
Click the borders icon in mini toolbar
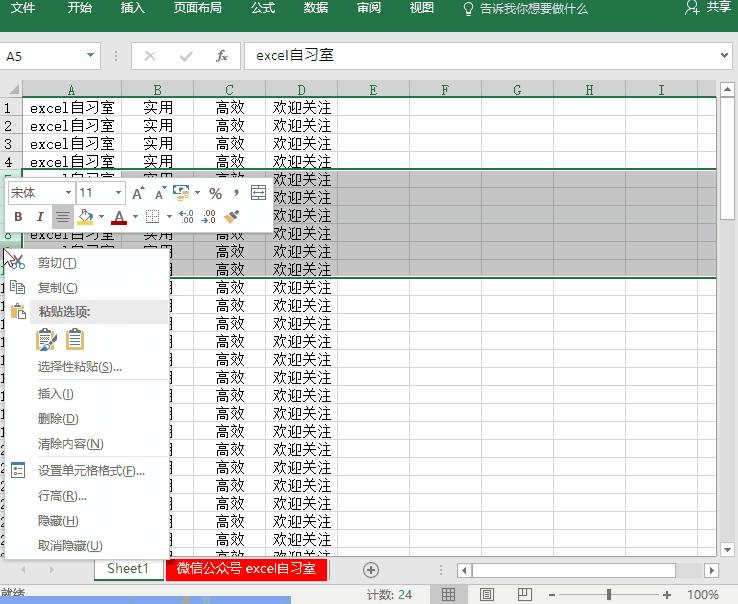click(152, 217)
